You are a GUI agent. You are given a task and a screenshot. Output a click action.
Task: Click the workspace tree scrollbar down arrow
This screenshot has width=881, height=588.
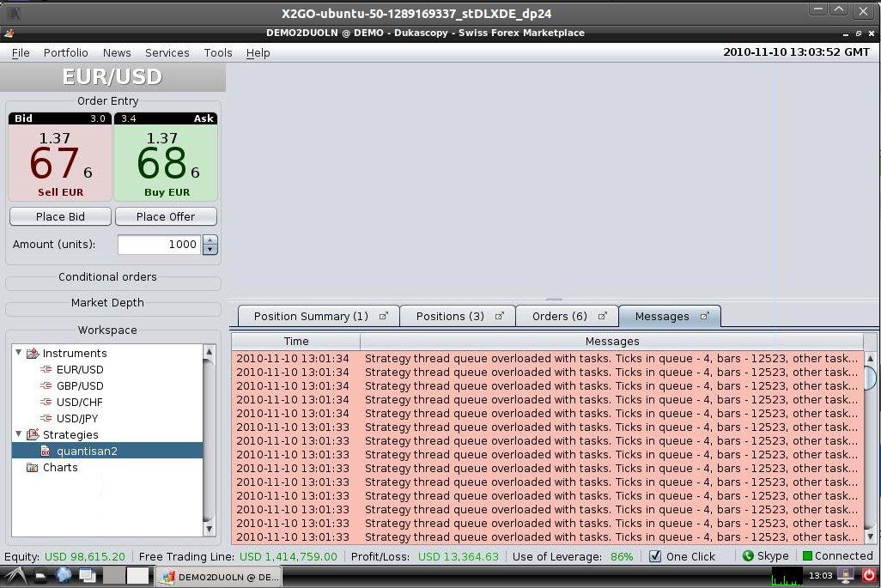209,529
